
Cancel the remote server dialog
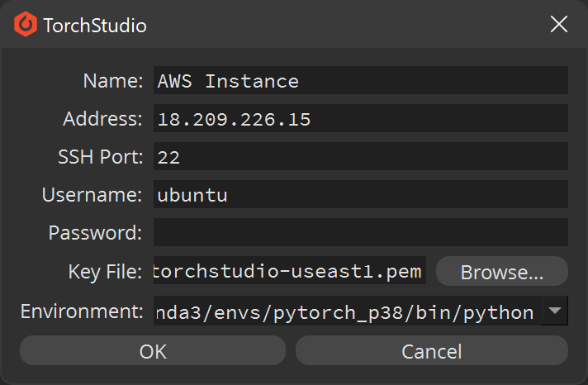tap(432, 350)
